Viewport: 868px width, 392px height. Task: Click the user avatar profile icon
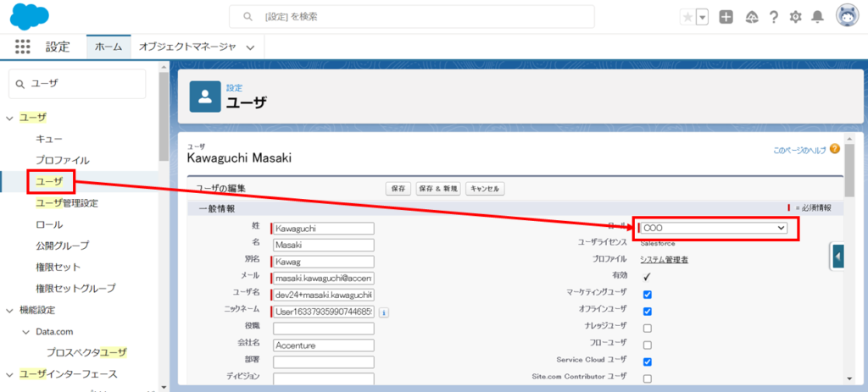coord(847,16)
